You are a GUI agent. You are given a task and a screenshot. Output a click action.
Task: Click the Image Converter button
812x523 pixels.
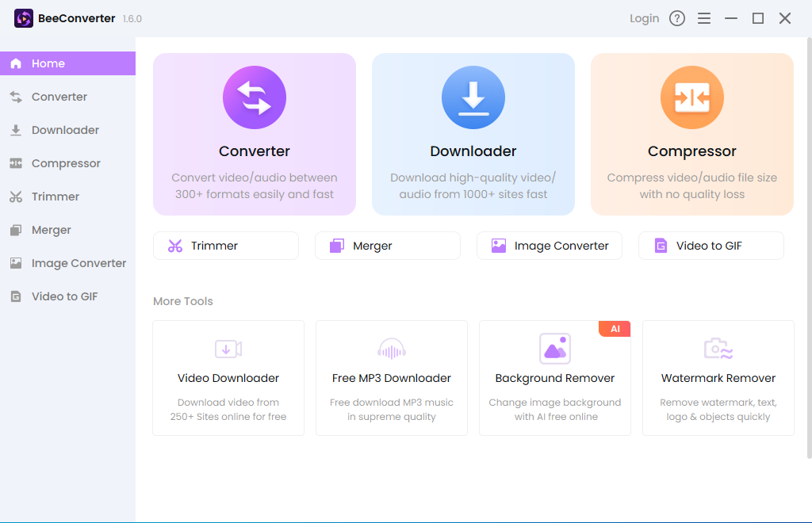click(550, 246)
